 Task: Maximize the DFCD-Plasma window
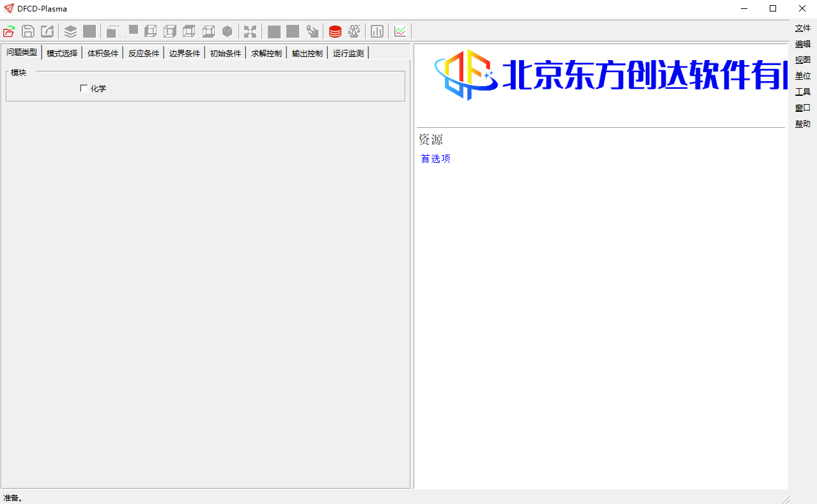tap(773, 8)
